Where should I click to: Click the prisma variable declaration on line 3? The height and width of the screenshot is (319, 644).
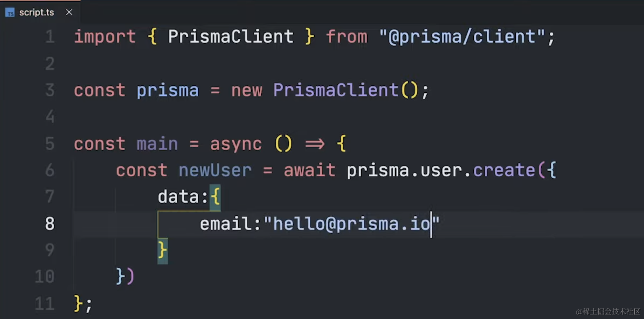167,90
